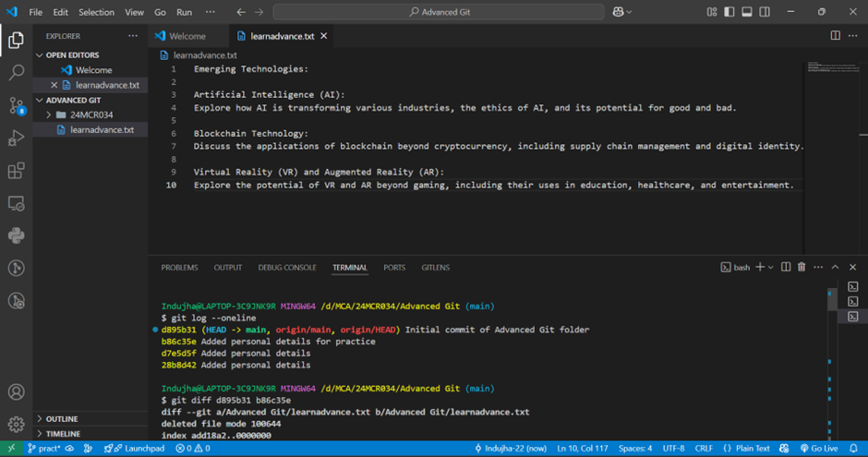Screen dimensions: 868x457
Task: Click the notifications bell in status bar
Action: (853, 448)
